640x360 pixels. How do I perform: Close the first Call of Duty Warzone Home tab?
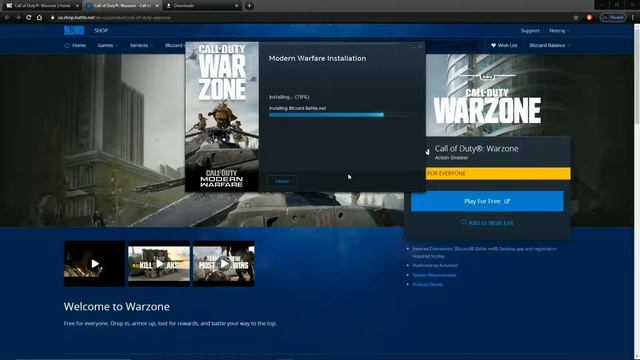pos(77,6)
